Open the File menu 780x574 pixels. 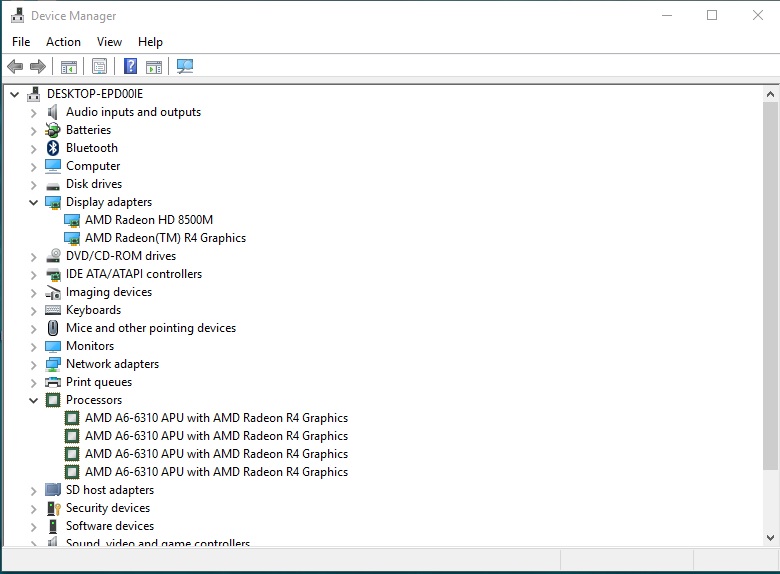(x=21, y=42)
